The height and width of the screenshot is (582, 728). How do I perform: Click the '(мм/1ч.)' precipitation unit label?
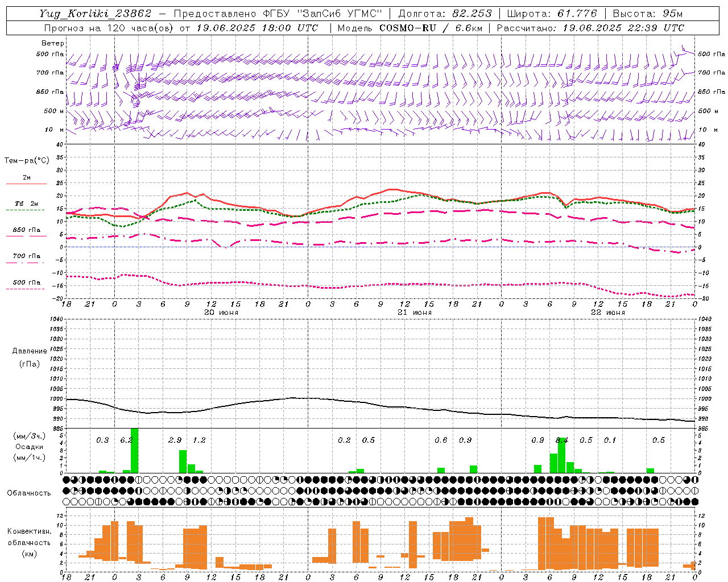pyautogui.click(x=30, y=458)
